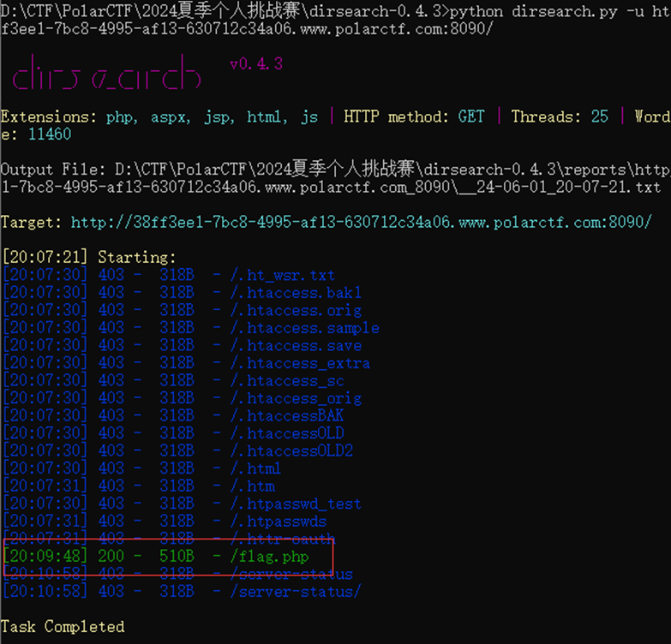
Task: Click the Threads count value 25
Action: (600, 116)
